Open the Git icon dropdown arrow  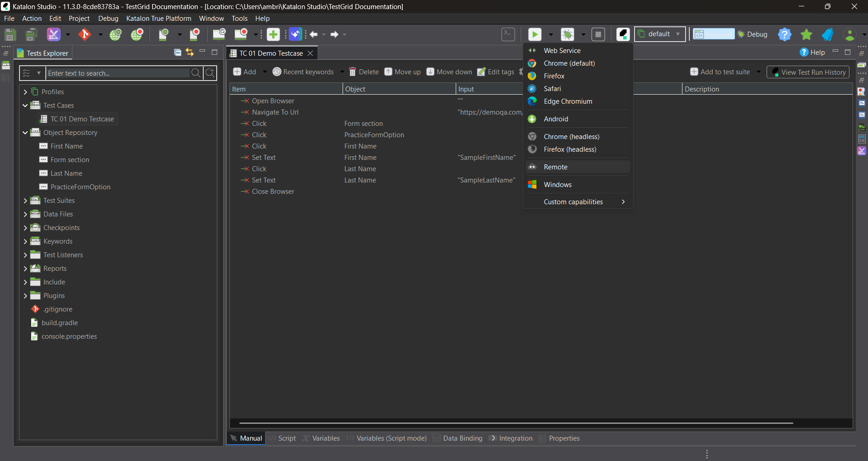tap(100, 34)
